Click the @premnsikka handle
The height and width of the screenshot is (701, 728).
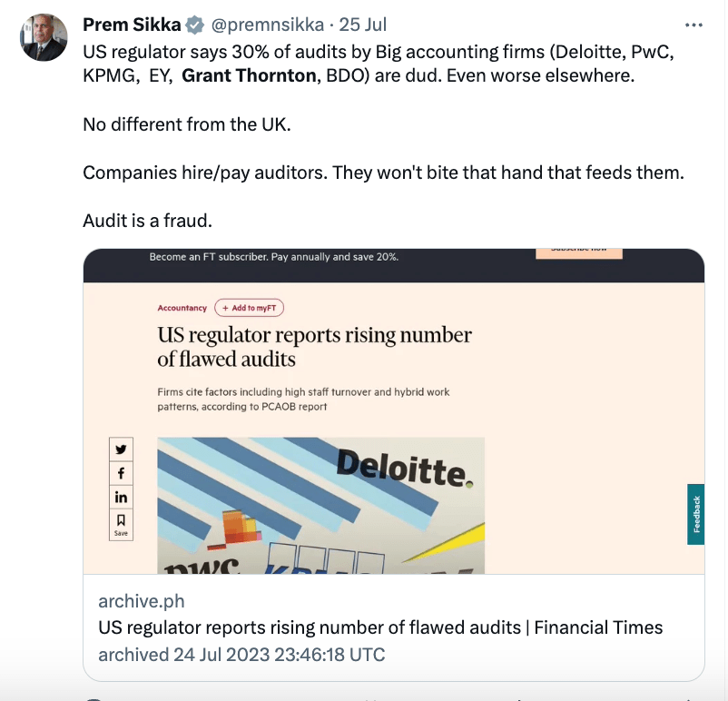point(268,25)
